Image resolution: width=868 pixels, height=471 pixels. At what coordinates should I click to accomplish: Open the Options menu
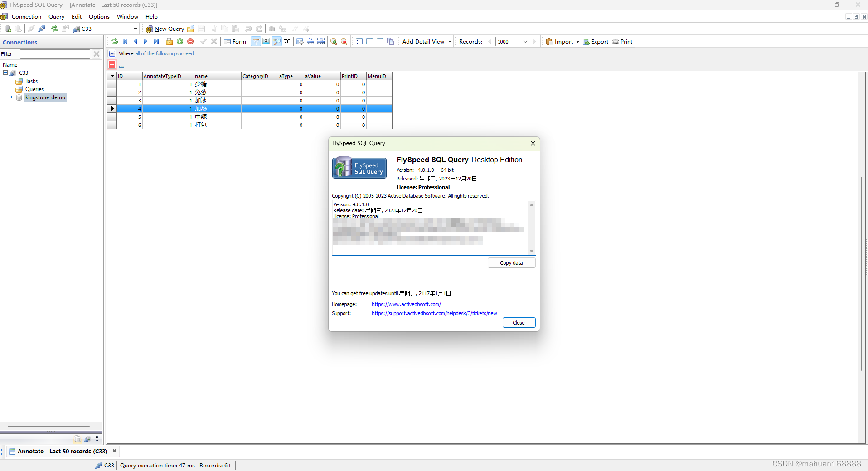[x=99, y=17]
